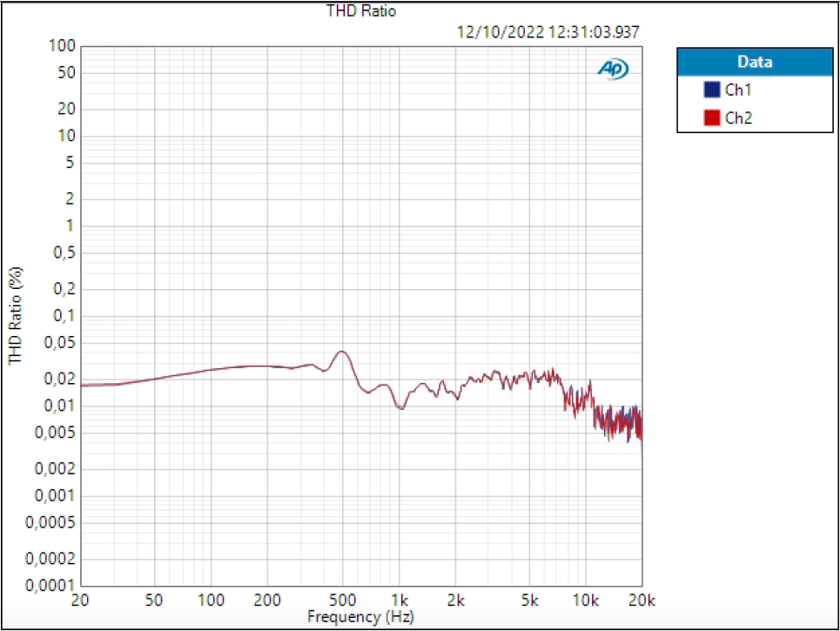Click the 100 value on the vertical axis

point(64,45)
